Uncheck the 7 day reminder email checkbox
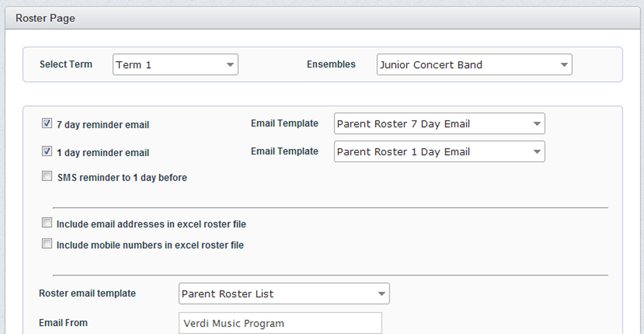This screenshot has height=334, width=644. point(47,123)
